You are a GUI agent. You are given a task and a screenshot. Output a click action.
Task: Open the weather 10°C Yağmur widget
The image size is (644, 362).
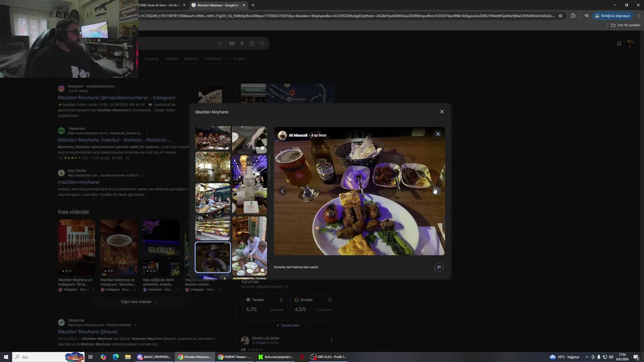(x=565, y=357)
